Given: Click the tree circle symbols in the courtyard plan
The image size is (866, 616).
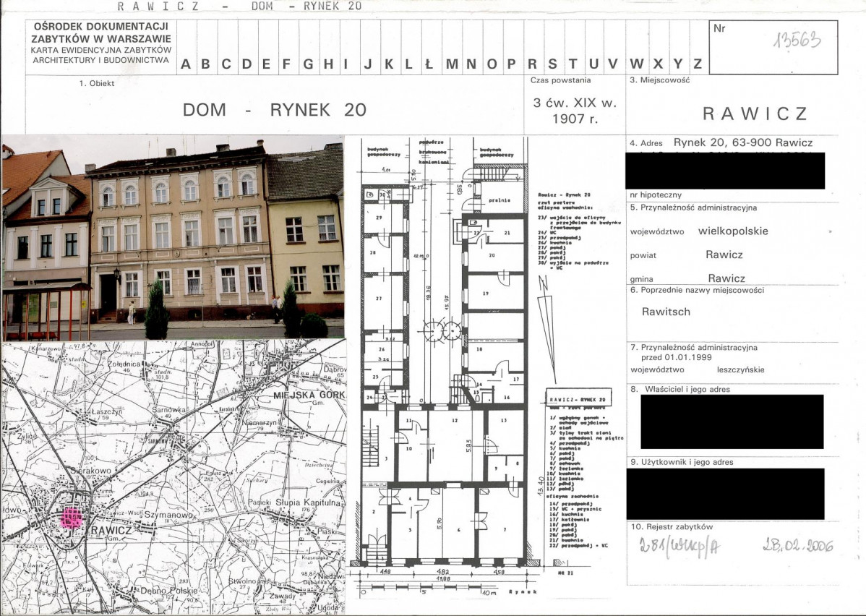Looking at the screenshot, I should [x=442, y=331].
